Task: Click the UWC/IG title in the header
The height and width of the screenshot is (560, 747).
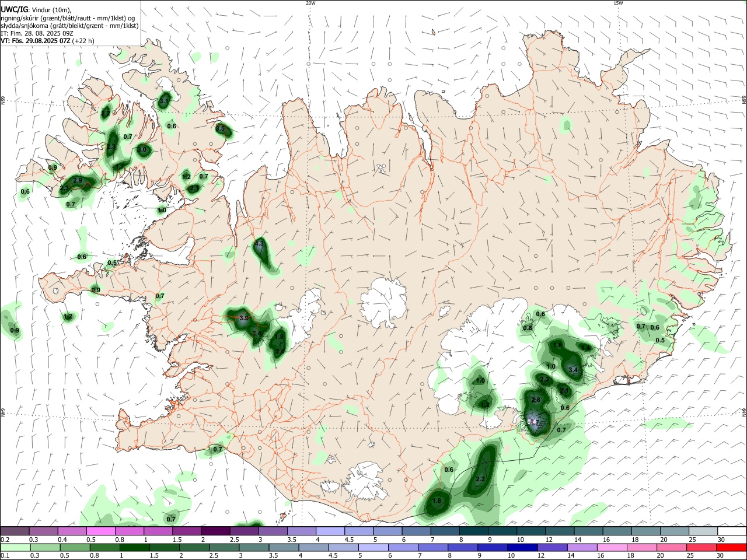Action: pyautogui.click(x=14, y=10)
